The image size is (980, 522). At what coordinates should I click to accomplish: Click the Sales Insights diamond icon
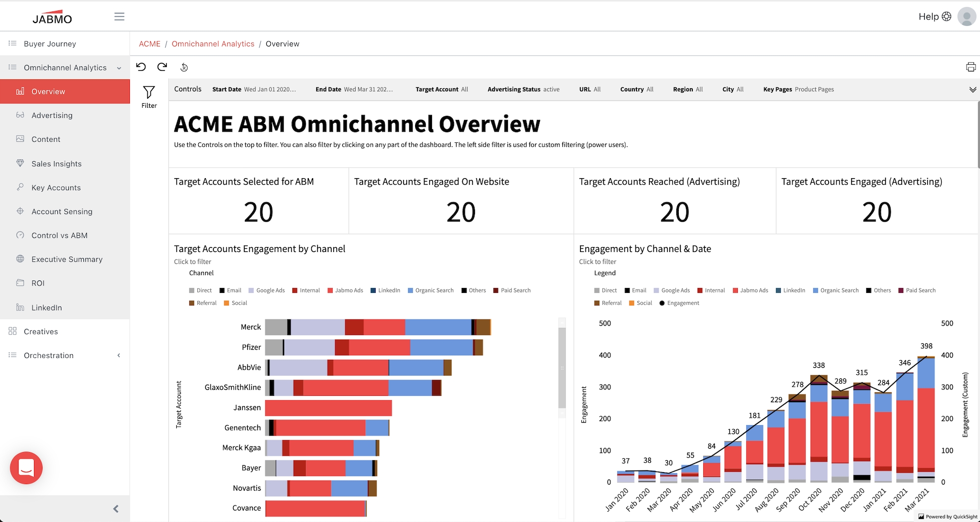pyautogui.click(x=20, y=163)
